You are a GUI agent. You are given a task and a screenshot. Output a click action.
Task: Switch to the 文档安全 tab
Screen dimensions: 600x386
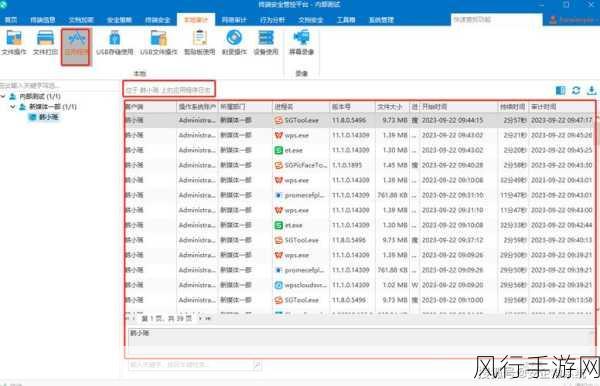[311, 20]
